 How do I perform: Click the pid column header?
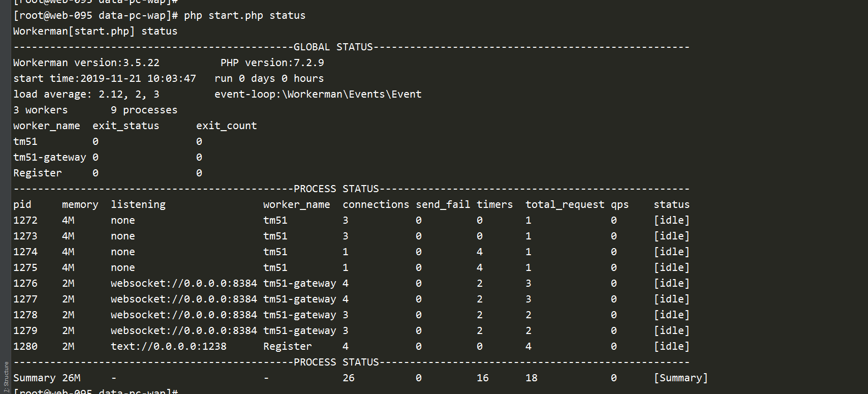coord(22,204)
